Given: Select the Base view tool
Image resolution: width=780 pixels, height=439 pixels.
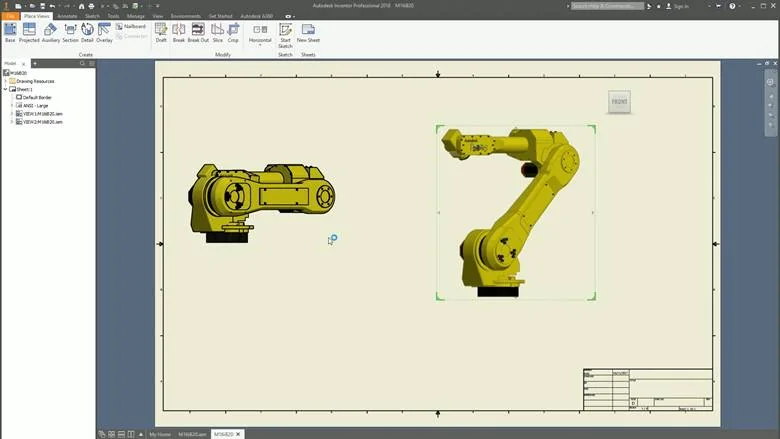Looking at the screenshot, I should tap(10, 32).
